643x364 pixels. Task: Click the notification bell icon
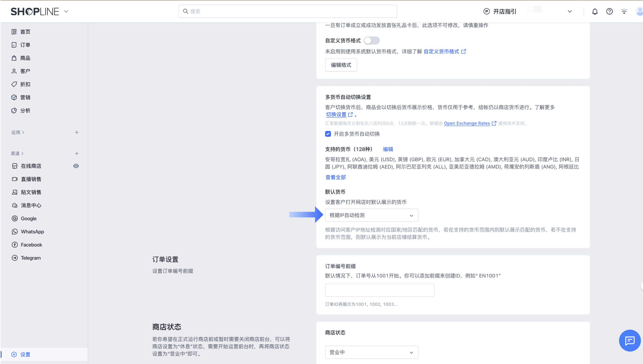point(595,11)
